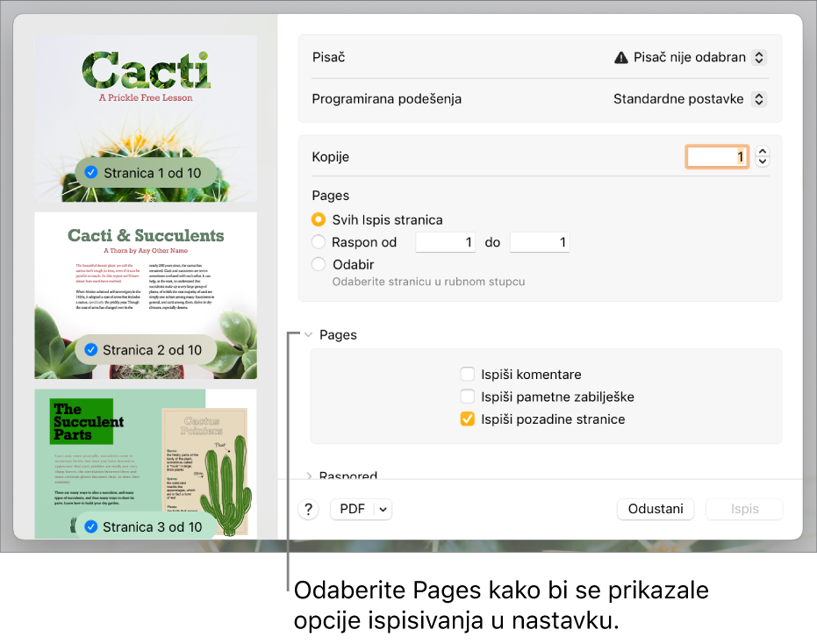Click the stepper down arrow next to Kopije
Viewport: 817px width, 644px height.
(x=762, y=161)
